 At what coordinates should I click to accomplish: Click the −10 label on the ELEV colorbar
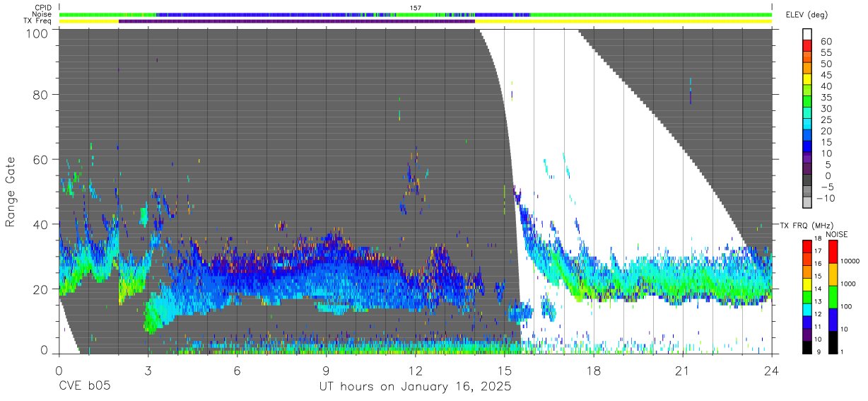[824, 199]
